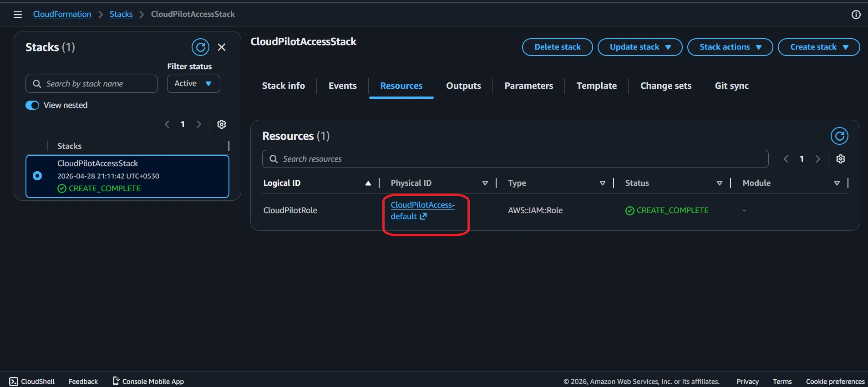Focus the Search by stack name field
The height and width of the screenshot is (387, 868).
point(91,84)
